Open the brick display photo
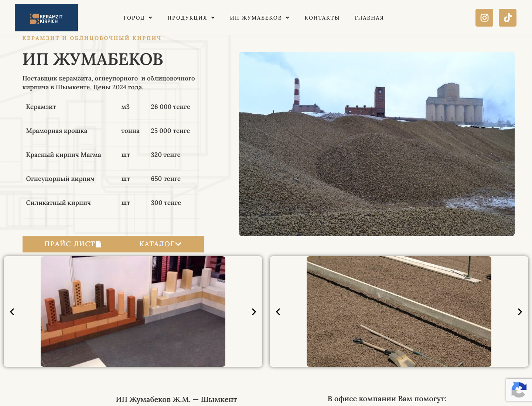Image resolution: width=532 pixels, height=406 pixels. point(133,312)
